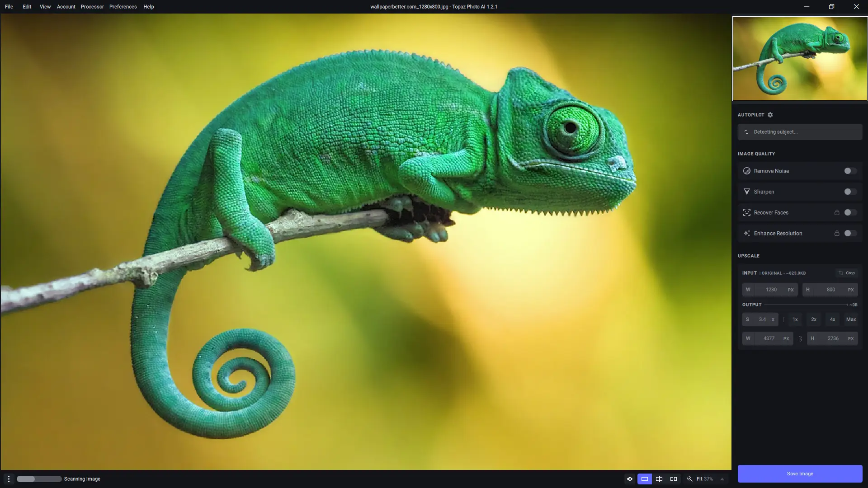Open the Processor menu
The height and width of the screenshot is (488, 868).
click(92, 7)
